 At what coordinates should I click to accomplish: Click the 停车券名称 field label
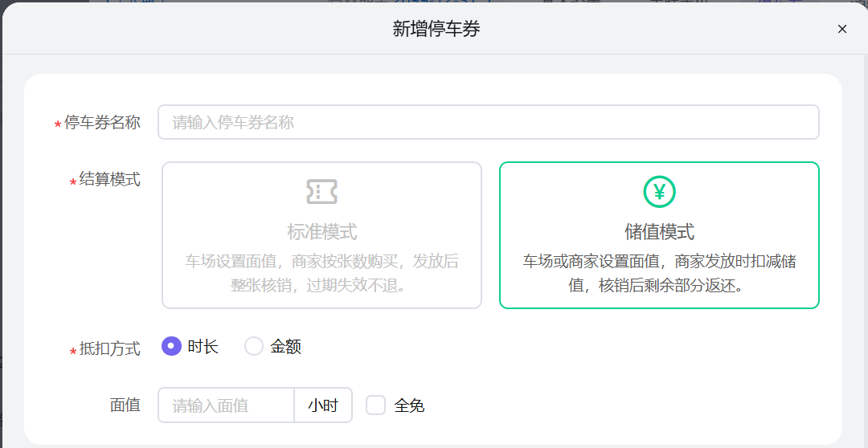click(x=102, y=122)
